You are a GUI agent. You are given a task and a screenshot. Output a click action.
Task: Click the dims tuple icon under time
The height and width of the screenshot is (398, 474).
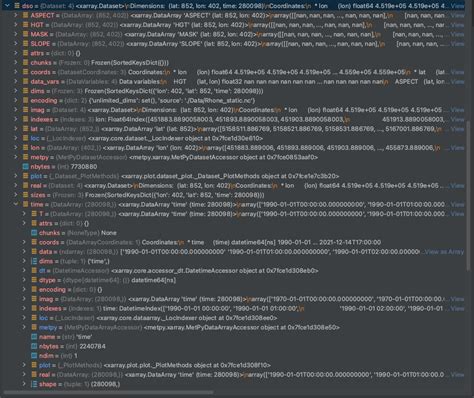click(34, 261)
